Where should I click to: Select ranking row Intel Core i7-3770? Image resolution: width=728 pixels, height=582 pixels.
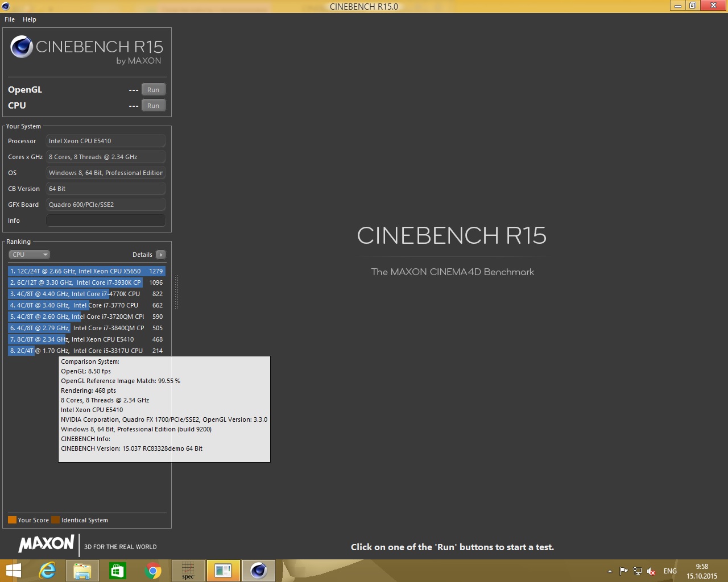point(86,305)
